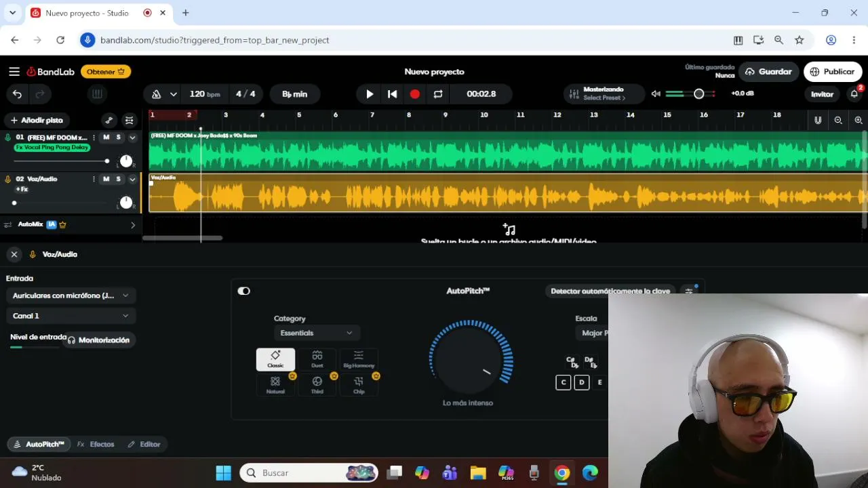868x488 pixels.
Task: Zoom out the timeline
Action: tap(838, 120)
